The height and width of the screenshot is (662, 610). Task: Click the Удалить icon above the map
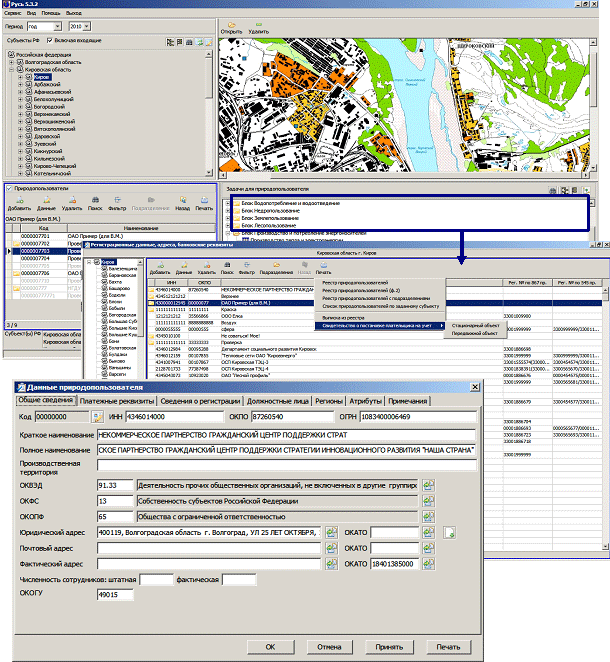[258, 24]
